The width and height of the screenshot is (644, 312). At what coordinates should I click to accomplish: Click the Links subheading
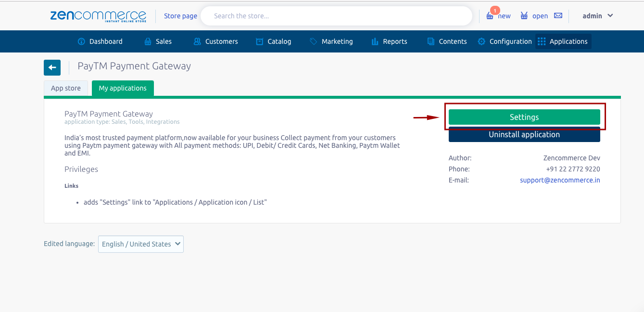(x=71, y=186)
